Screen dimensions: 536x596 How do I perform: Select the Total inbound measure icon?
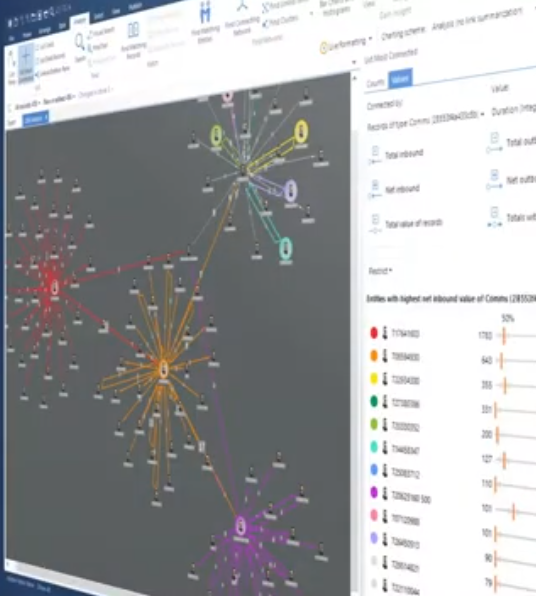375,155
